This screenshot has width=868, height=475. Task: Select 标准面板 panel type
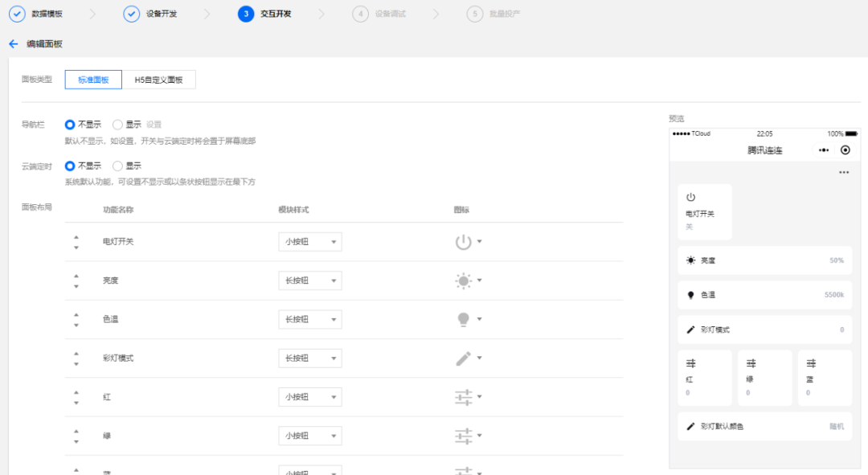93,80
